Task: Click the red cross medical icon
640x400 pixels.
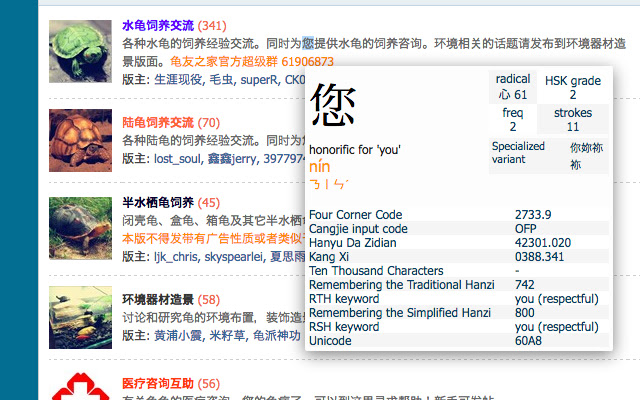Action: coord(80,386)
